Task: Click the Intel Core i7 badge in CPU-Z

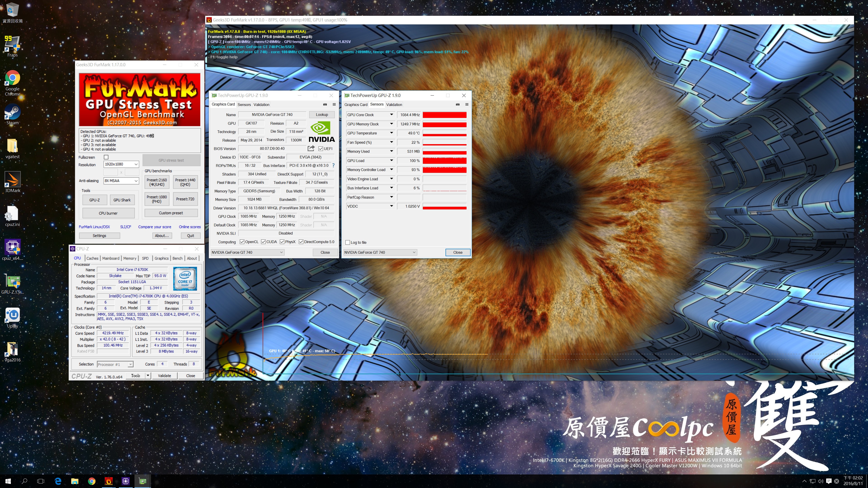Action: pyautogui.click(x=185, y=279)
